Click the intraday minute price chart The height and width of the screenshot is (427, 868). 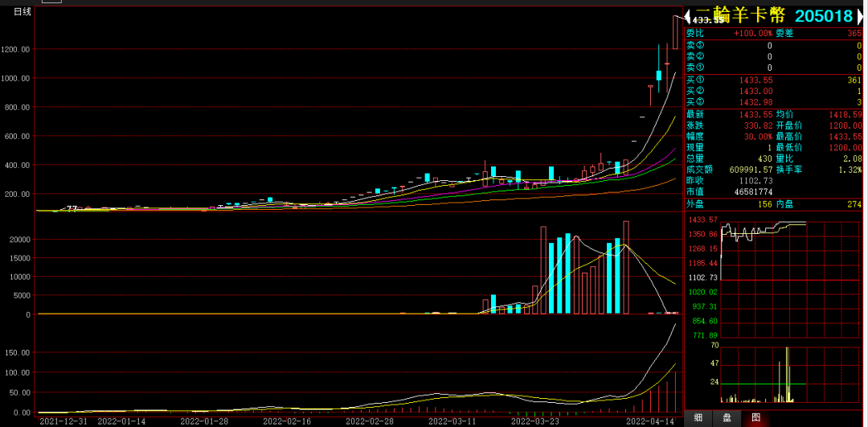point(790,278)
